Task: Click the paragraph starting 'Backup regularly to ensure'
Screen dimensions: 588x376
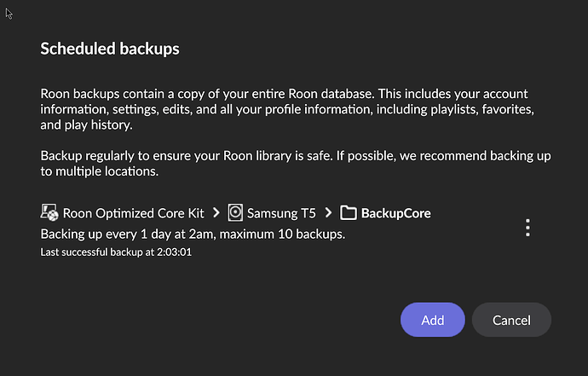Action: (296, 163)
